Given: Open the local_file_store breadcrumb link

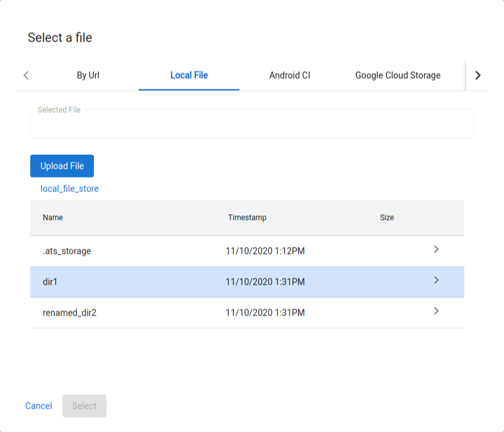Looking at the screenshot, I should (69, 188).
